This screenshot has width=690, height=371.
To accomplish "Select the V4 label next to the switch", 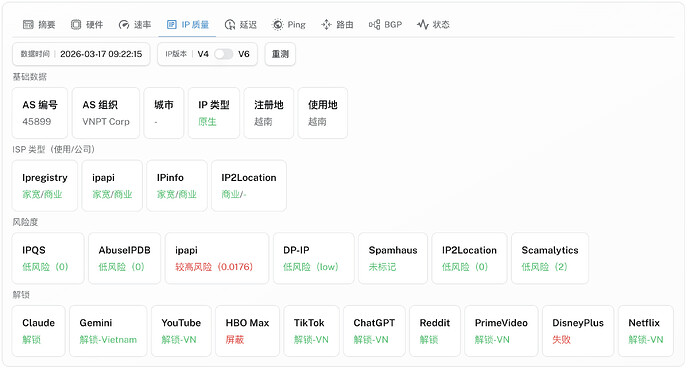I will click(x=203, y=54).
